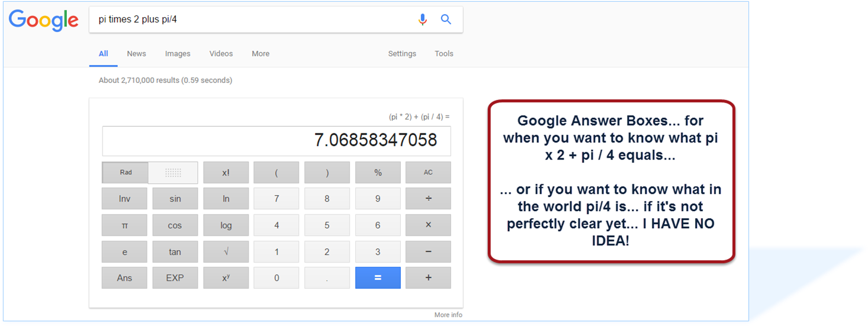
Task: Click digit 4 on calculator
Action: [x=277, y=225]
